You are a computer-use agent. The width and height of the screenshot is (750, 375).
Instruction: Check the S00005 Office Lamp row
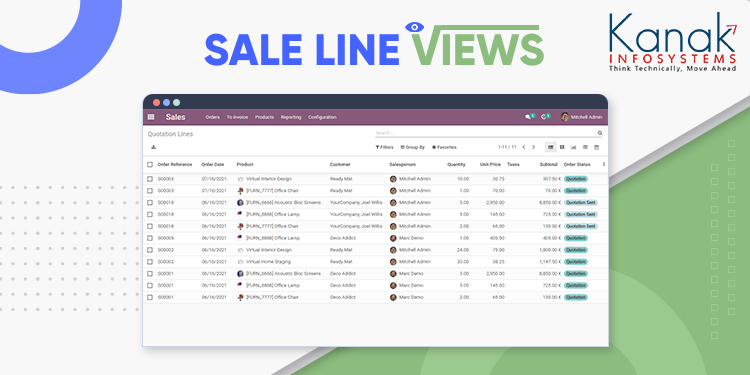150,238
